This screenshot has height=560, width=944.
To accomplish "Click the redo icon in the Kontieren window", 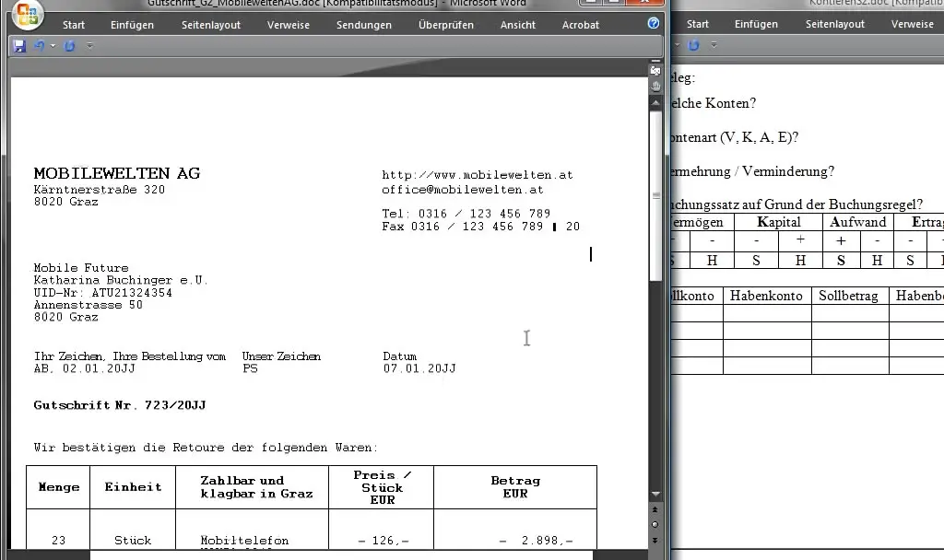I will click(693, 45).
